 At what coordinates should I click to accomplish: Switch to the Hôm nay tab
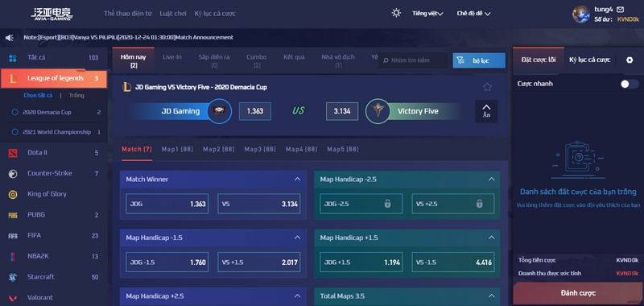tap(134, 60)
